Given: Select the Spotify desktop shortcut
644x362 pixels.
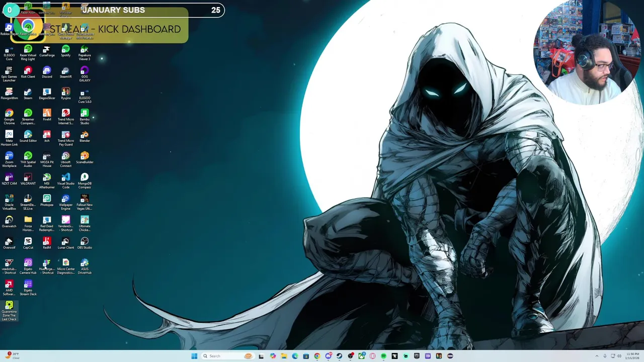Looking at the screenshot, I should click(65, 51).
